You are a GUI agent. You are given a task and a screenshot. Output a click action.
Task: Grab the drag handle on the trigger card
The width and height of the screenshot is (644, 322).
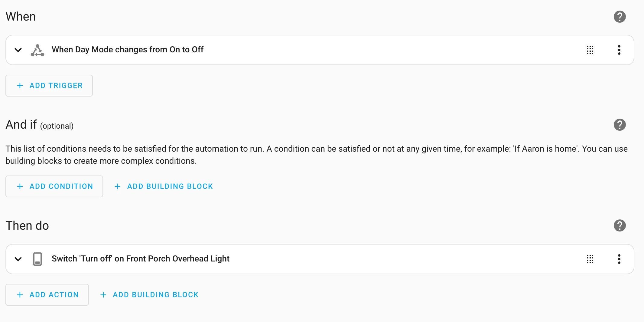click(x=590, y=50)
